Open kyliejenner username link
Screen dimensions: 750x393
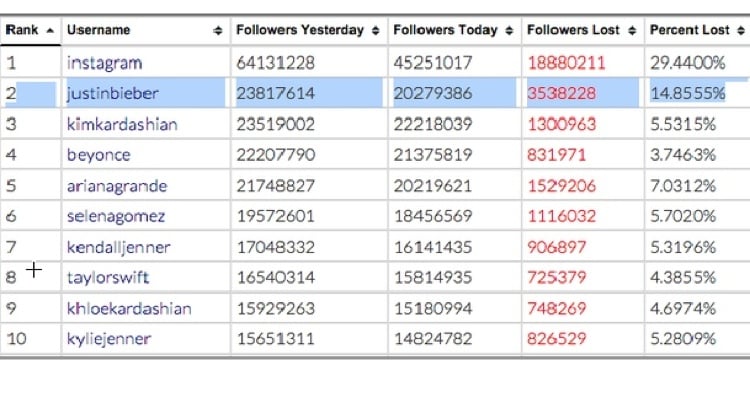pyautogui.click(x=109, y=339)
